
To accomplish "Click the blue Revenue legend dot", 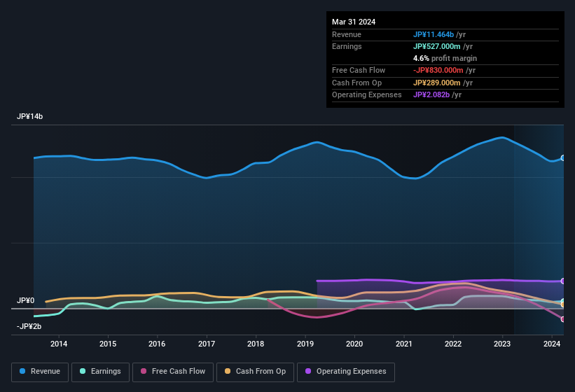I will click(23, 372).
